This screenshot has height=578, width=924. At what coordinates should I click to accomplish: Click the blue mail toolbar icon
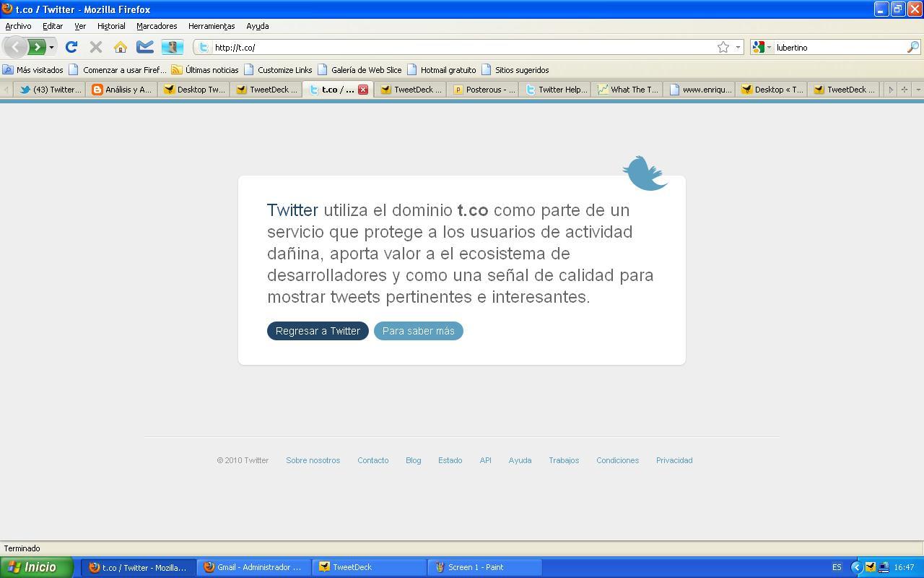(145, 47)
